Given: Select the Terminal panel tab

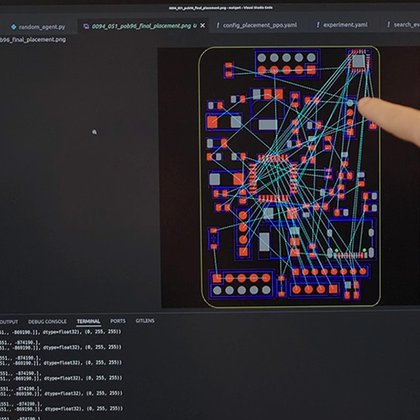Looking at the screenshot, I should tap(88, 321).
